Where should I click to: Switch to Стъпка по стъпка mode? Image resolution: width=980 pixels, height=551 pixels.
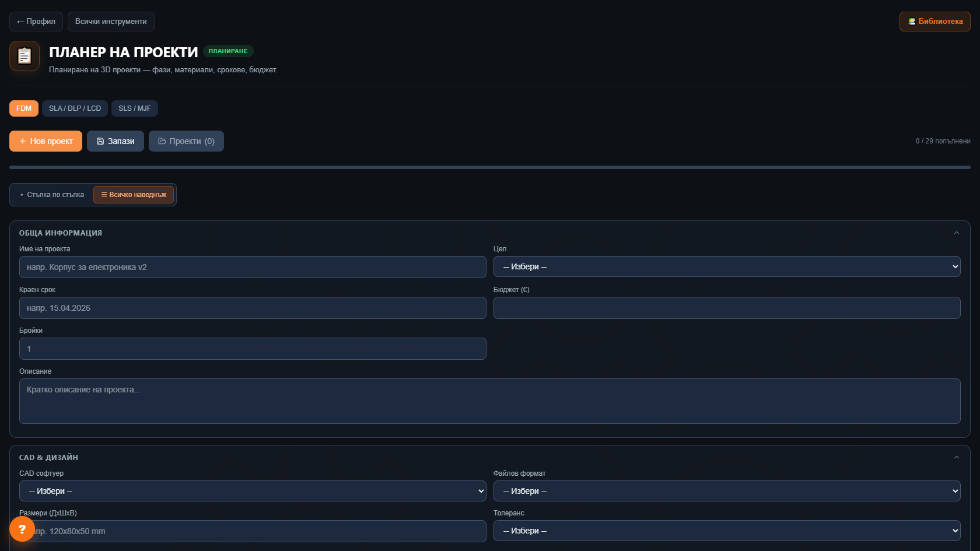[52, 195]
